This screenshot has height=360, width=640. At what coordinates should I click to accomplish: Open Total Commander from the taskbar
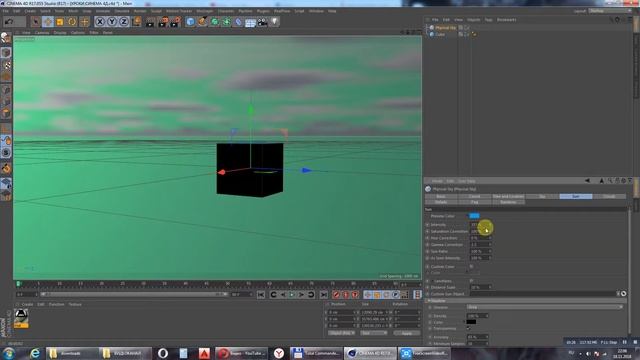(x=316, y=353)
